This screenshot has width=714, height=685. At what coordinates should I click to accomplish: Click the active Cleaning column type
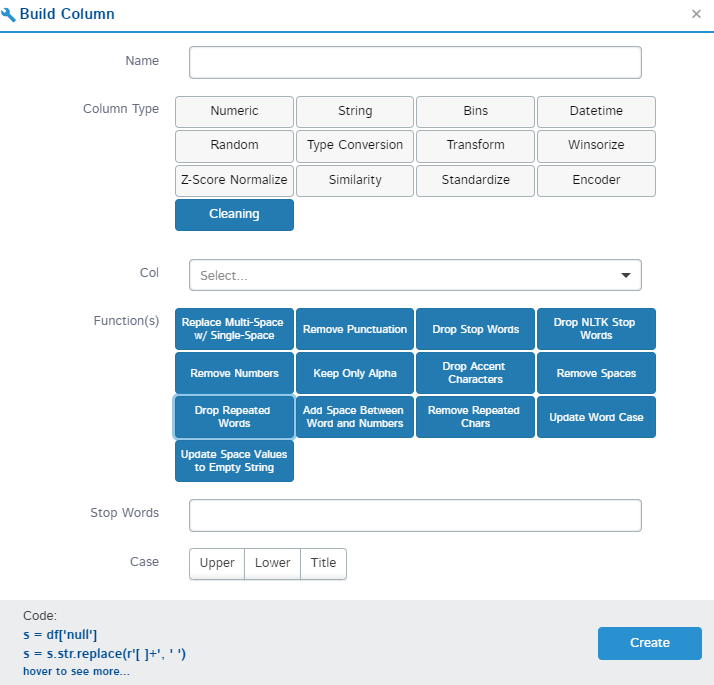(234, 215)
